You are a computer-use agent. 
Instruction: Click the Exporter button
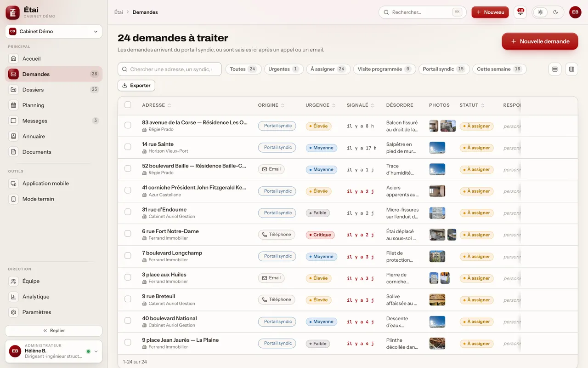tap(136, 86)
